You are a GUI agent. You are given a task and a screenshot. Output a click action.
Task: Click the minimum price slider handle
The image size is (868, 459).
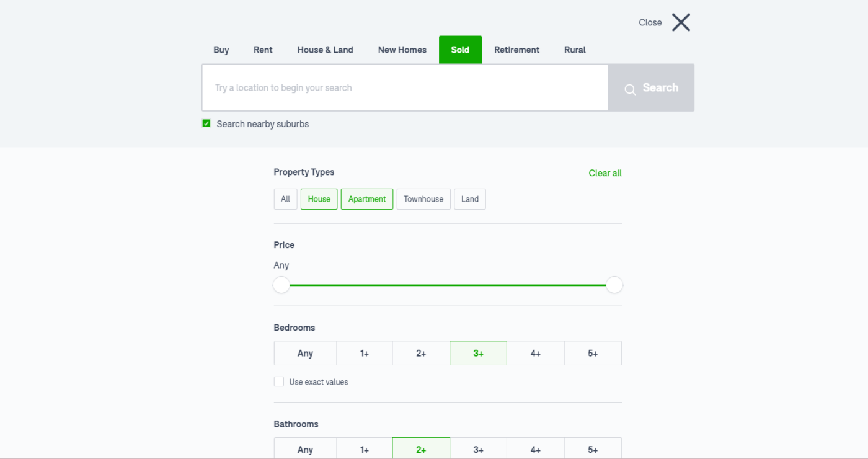[x=281, y=285]
